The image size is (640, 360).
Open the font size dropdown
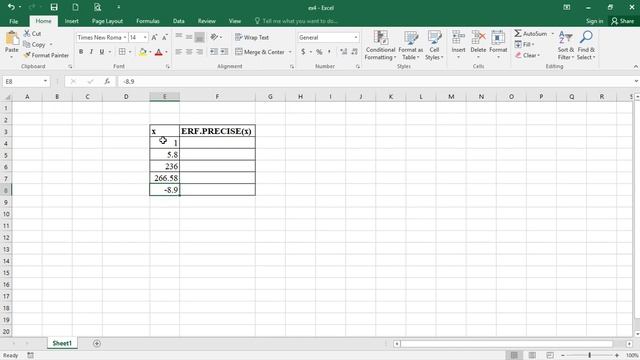point(145,37)
